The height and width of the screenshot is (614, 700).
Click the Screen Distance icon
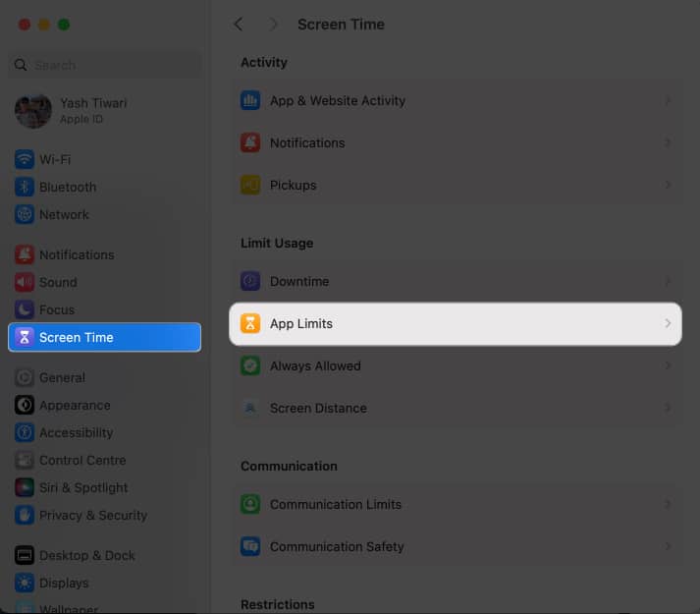[x=250, y=408]
